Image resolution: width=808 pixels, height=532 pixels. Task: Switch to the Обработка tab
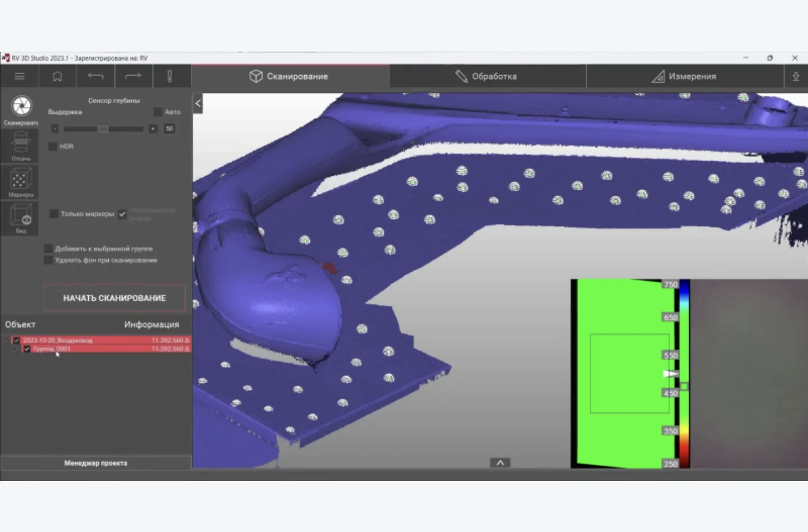[x=487, y=76]
